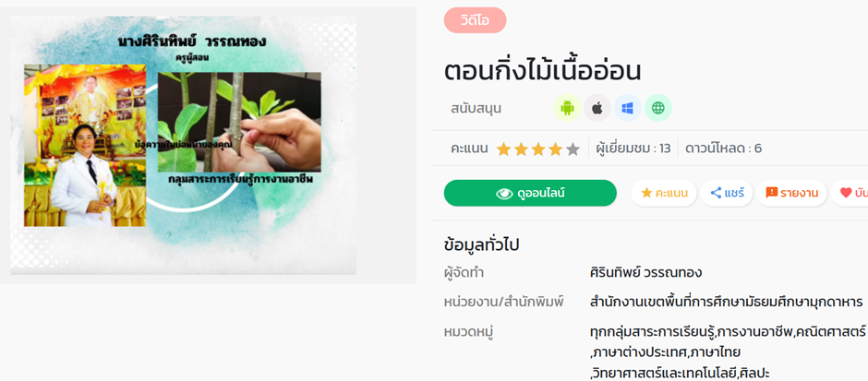Screen dimensions: 868x381
Task: Click the fifth gray rating star
Action: 573,149
